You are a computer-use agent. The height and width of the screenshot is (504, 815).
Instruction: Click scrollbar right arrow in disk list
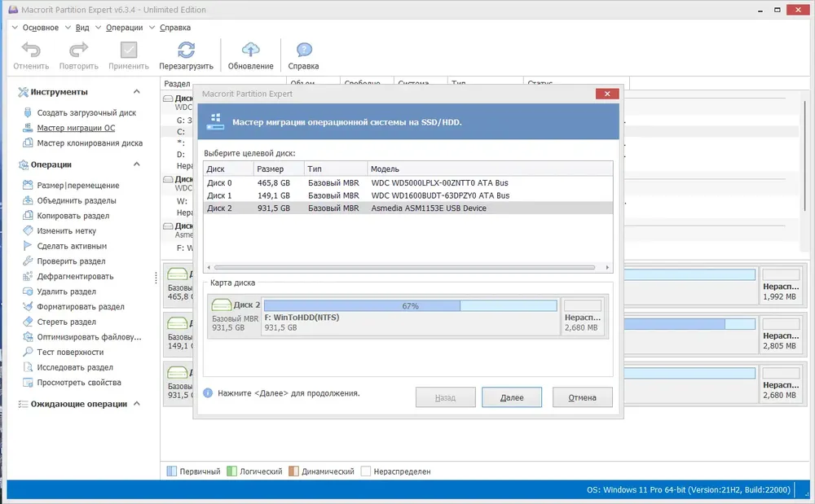point(607,268)
